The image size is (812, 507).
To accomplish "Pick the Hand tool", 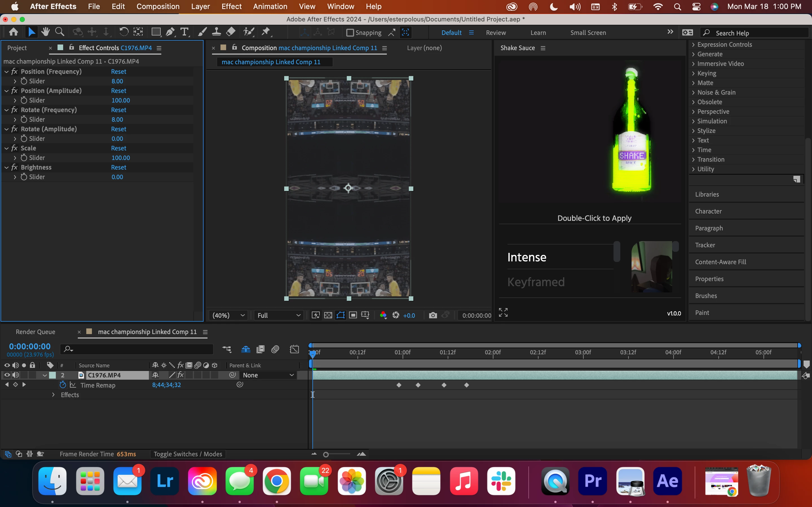I will pyautogui.click(x=45, y=32).
